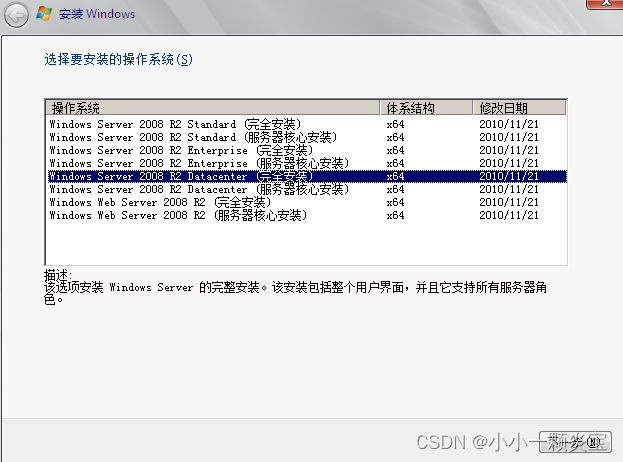The width and height of the screenshot is (623, 462).
Task: Click the Windows flag logo in title bar
Action: point(44,14)
